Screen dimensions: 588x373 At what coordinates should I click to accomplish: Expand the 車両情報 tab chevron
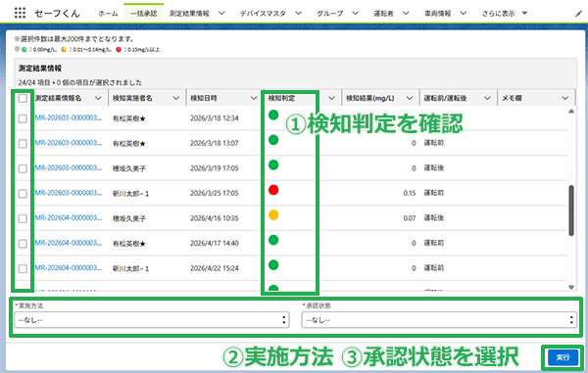click(464, 13)
